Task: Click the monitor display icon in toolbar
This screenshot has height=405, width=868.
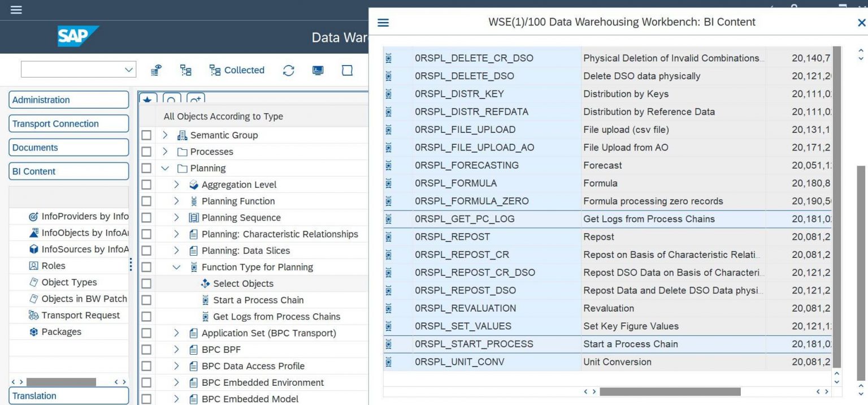Action: [x=318, y=70]
